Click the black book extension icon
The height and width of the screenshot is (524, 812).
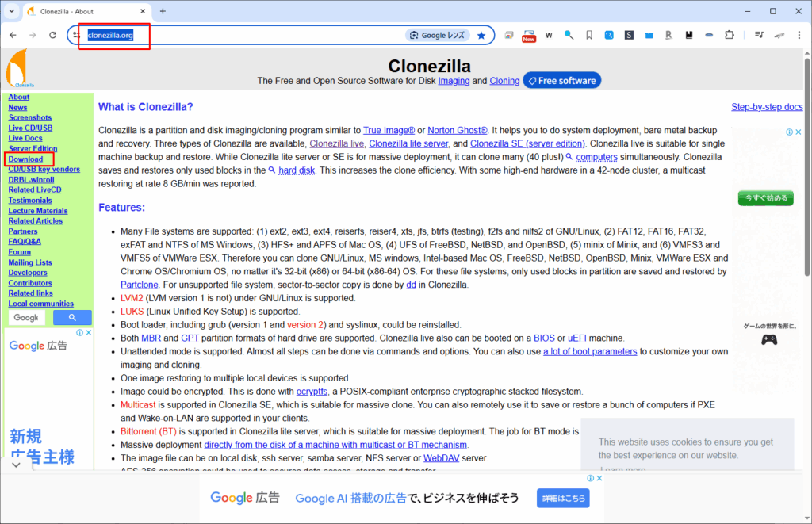pyautogui.click(x=689, y=35)
